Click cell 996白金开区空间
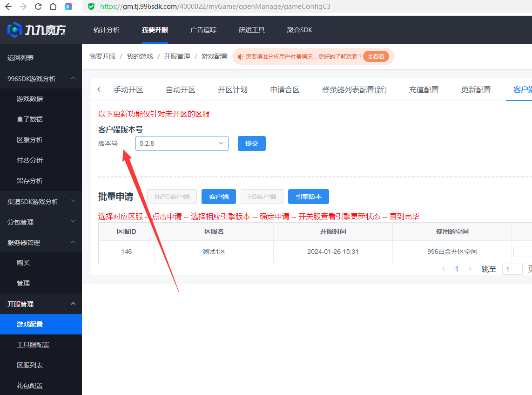 coord(452,252)
